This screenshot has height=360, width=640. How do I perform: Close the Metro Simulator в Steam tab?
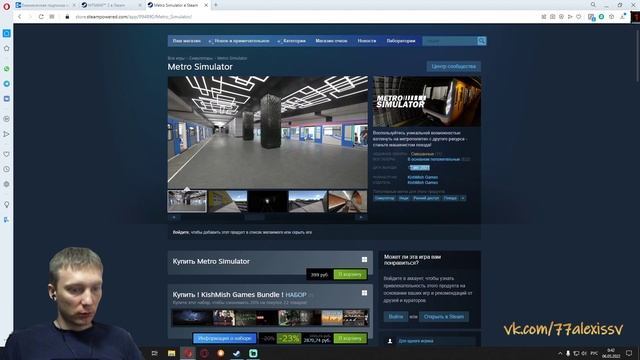coord(206,5)
